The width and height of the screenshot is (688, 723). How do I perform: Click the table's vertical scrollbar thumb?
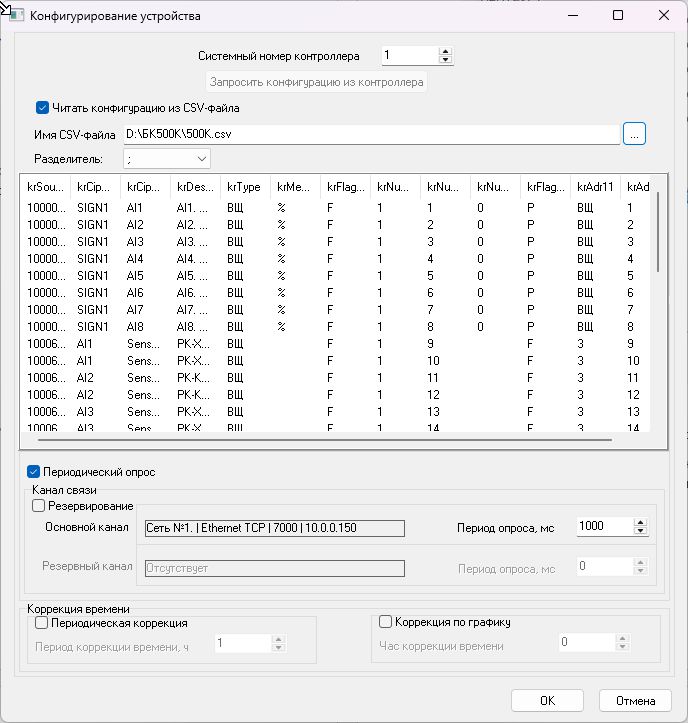(658, 232)
